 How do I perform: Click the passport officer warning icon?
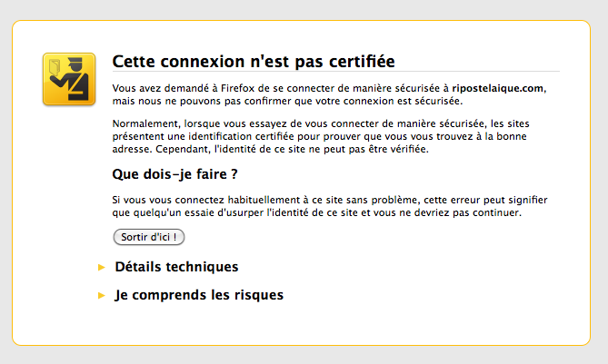[69, 79]
